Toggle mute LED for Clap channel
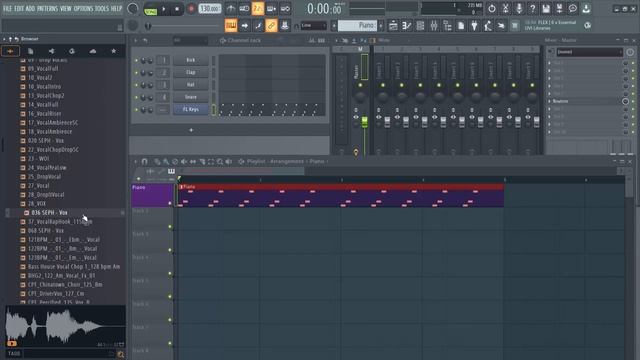The height and width of the screenshot is (360, 640). [136, 73]
